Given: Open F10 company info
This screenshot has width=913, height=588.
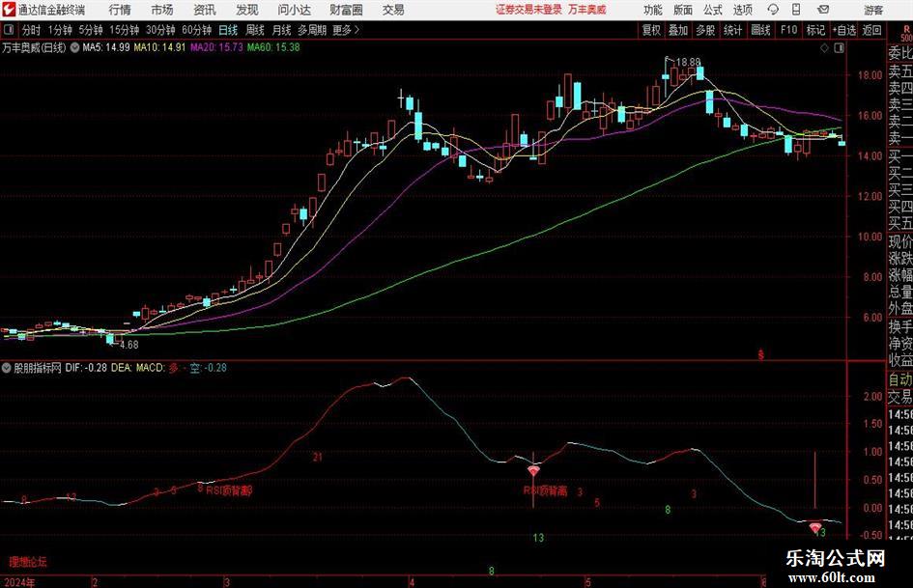Looking at the screenshot, I should click(789, 30).
